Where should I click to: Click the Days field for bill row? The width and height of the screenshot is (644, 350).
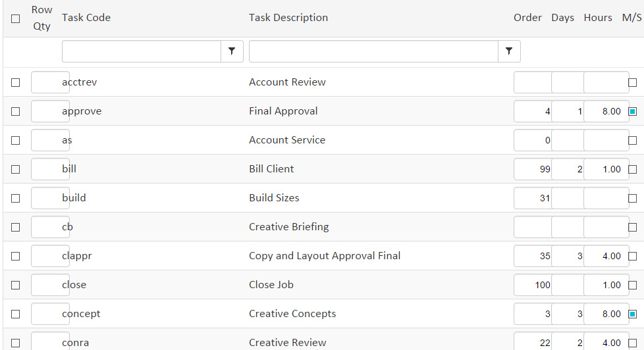[x=568, y=169]
